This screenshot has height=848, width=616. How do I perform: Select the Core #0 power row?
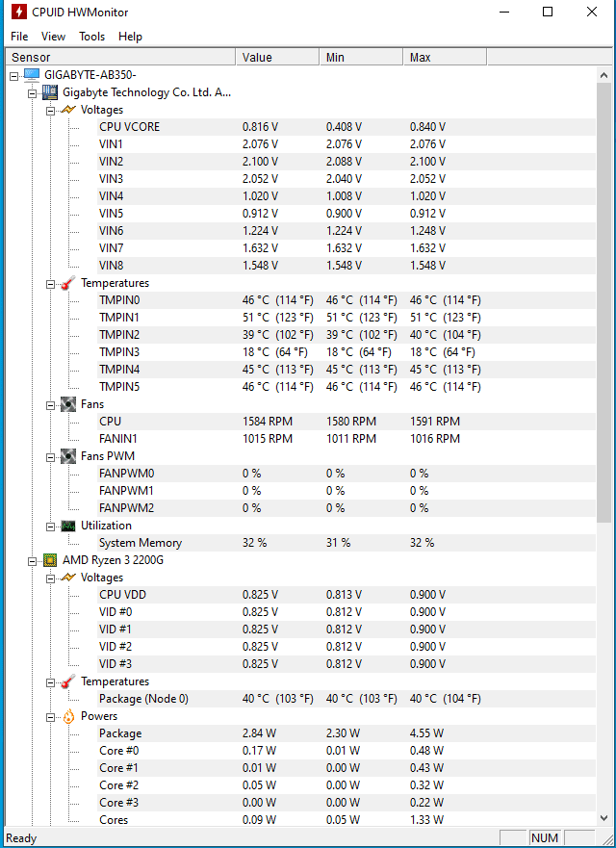pyautogui.click(x=346, y=751)
